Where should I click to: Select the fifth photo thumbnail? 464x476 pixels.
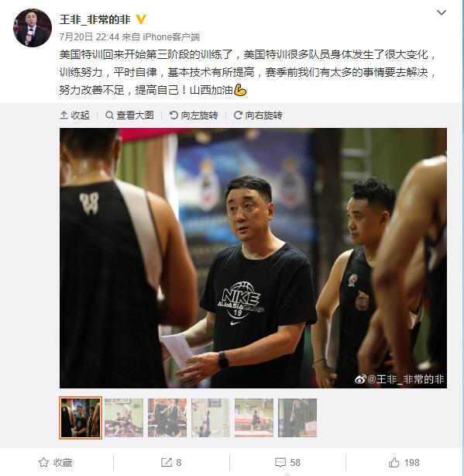tap(254, 418)
